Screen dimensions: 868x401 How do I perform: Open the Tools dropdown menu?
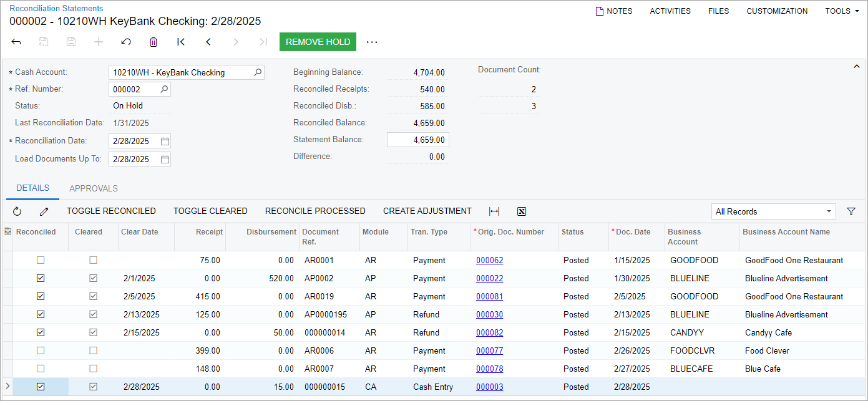tap(842, 11)
